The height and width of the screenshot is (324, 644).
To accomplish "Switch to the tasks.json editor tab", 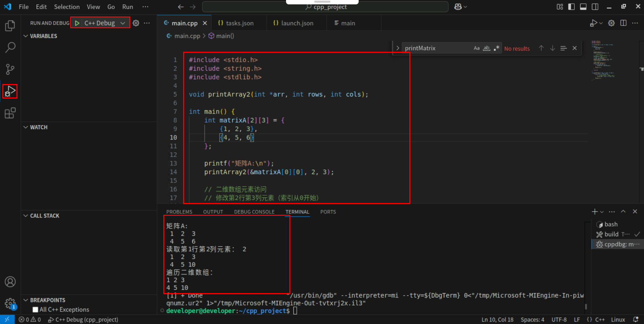I will (239, 23).
